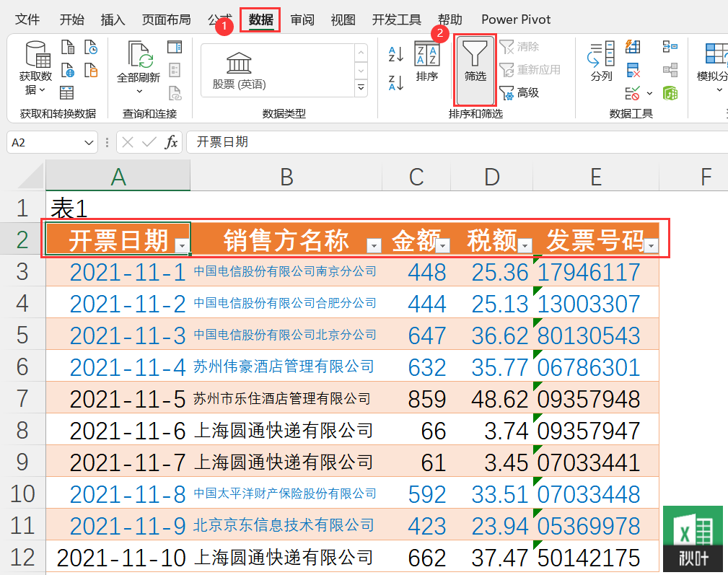
Task: Open Recent Sources icon
Action: (91, 48)
